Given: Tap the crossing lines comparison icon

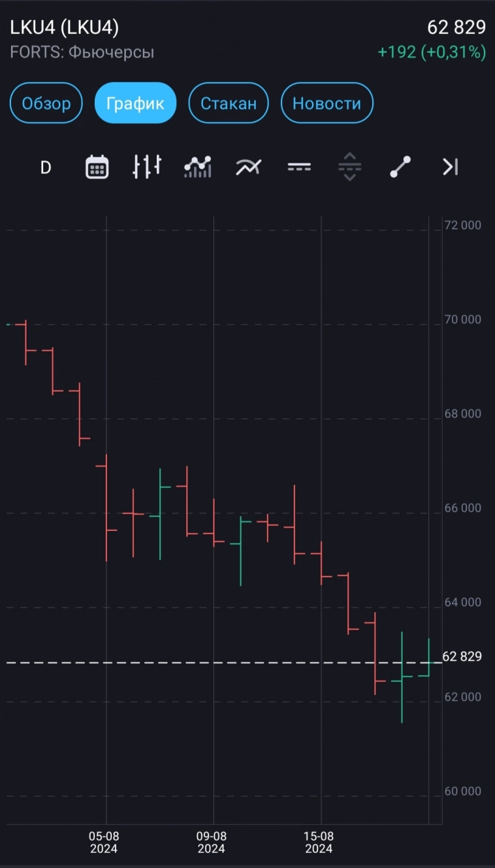Looking at the screenshot, I should tap(248, 167).
